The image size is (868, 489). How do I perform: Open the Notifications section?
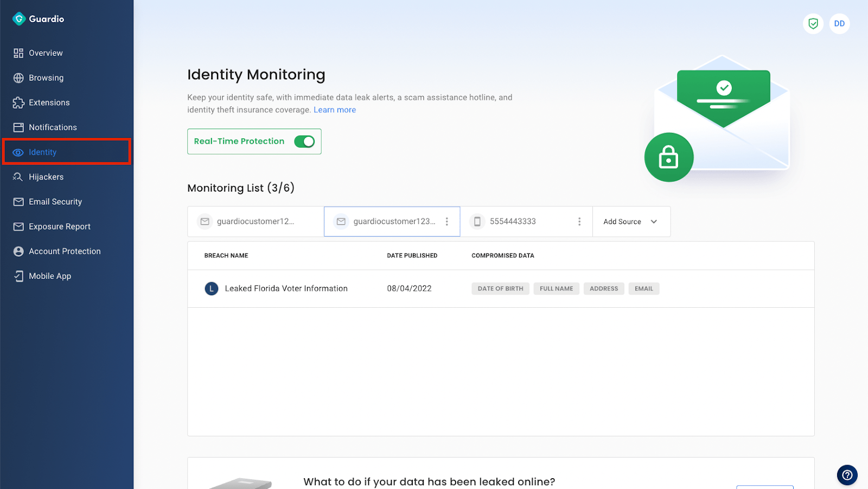coord(52,127)
